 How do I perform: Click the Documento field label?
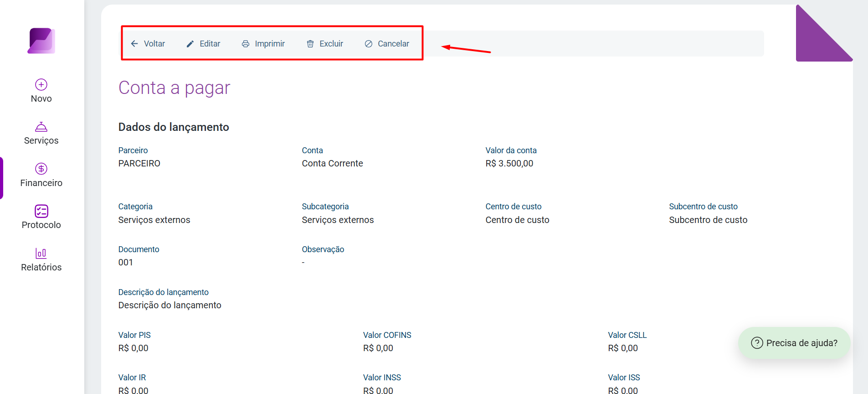coord(139,249)
